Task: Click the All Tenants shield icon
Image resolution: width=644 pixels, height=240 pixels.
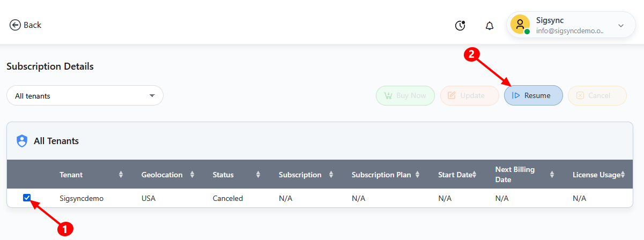Action: [22, 141]
